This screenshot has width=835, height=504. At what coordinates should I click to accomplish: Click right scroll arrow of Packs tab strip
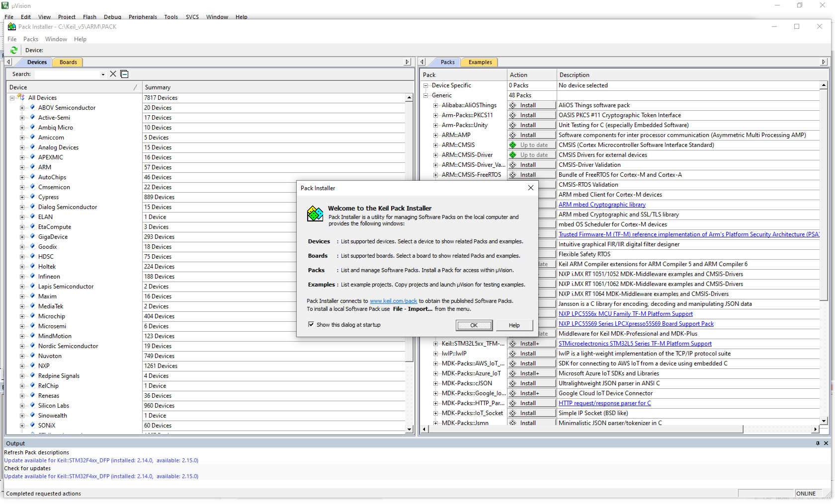(x=824, y=62)
